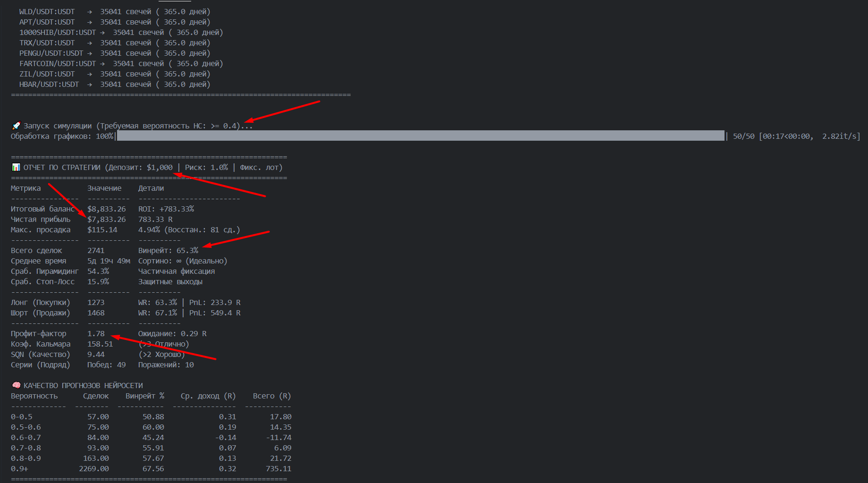Click the Винрейт: 65.3% text

tap(168, 250)
